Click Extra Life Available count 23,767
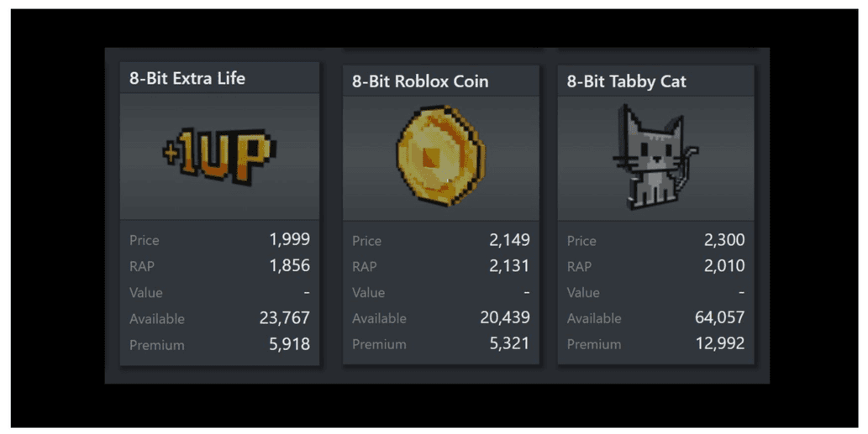The width and height of the screenshot is (868, 434). pos(285,318)
